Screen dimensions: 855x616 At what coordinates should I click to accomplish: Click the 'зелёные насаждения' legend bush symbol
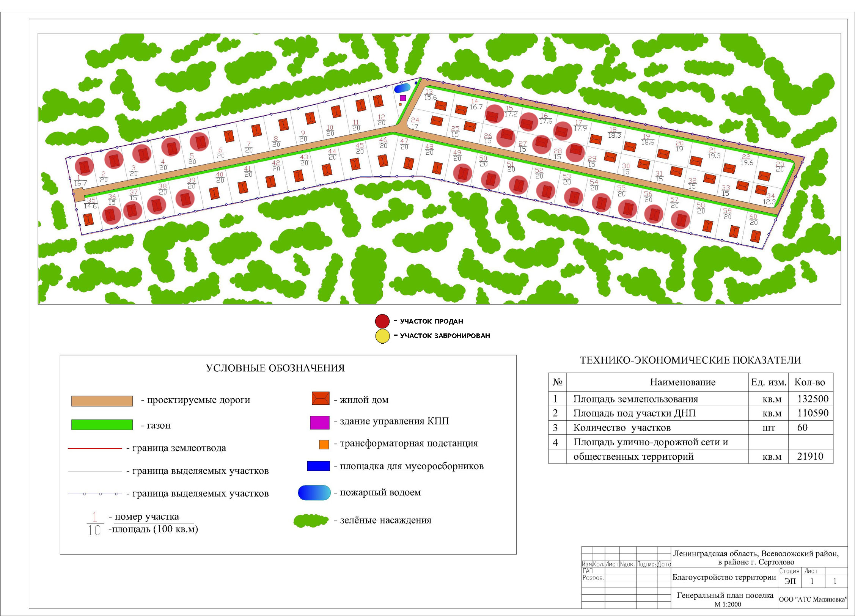tap(311, 521)
